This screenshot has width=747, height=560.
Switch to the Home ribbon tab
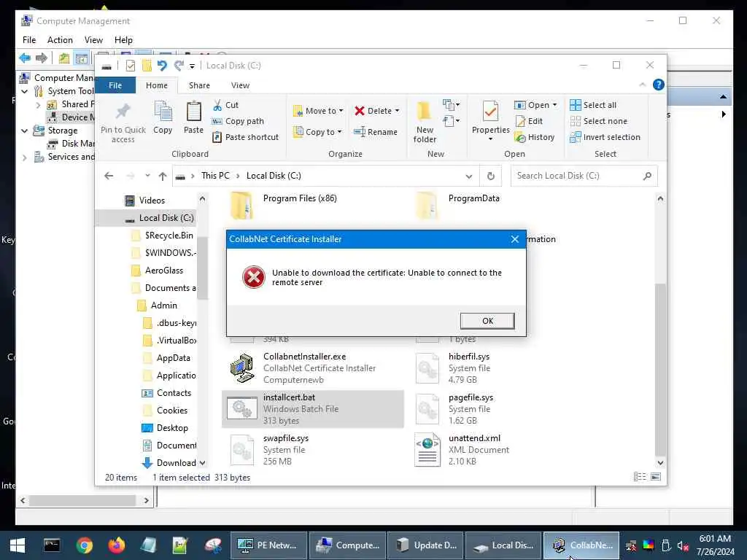pos(157,85)
